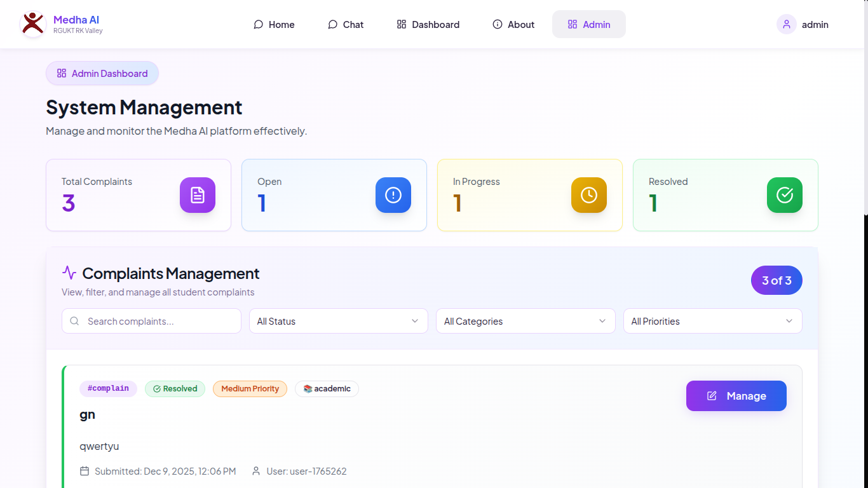Click the User: user-1765262 text
This screenshot has height=488, width=868.
(306, 471)
